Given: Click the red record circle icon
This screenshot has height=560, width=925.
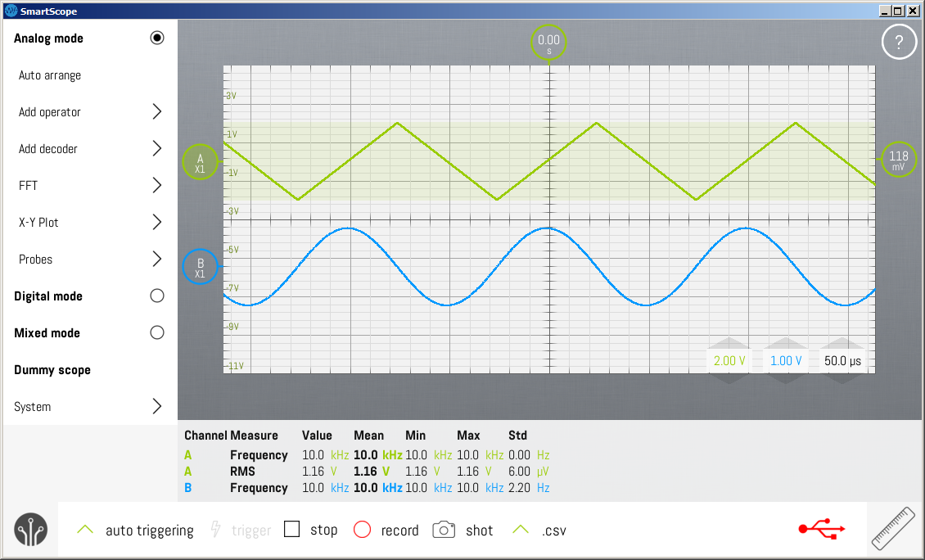Looking at the screenshot, I should (x=362, y=530).
